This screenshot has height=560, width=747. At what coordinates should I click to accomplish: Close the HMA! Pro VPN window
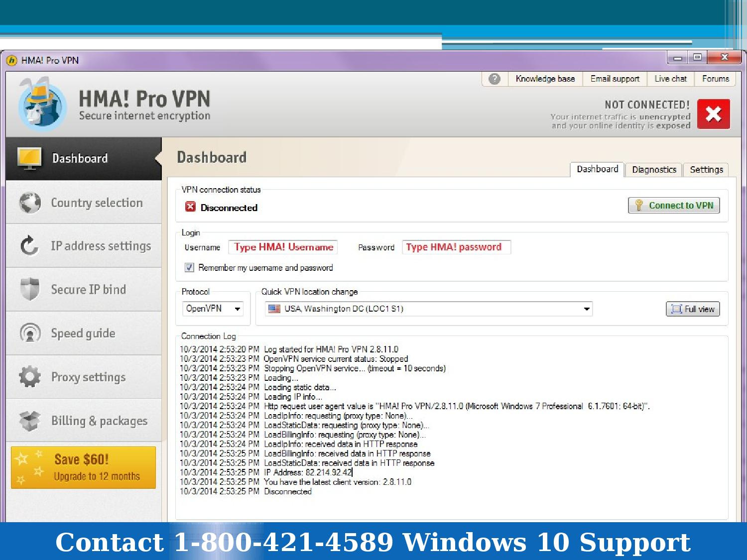click(x=725, y=58)
